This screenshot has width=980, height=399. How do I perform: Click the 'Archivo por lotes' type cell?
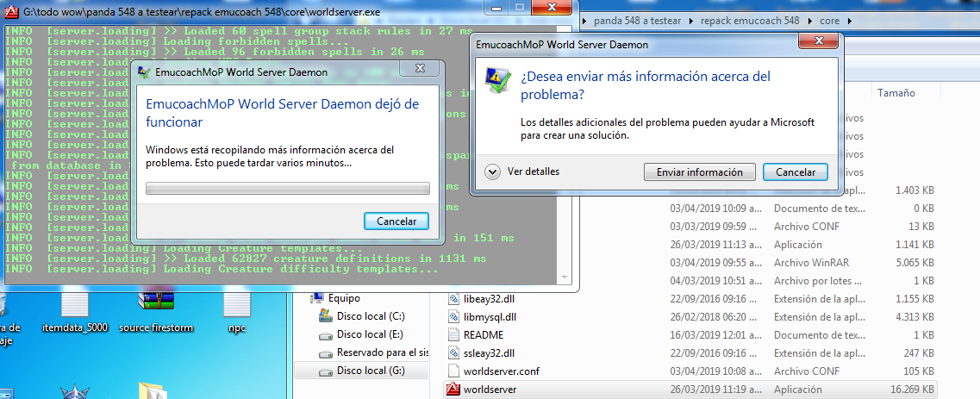[815, 280]
